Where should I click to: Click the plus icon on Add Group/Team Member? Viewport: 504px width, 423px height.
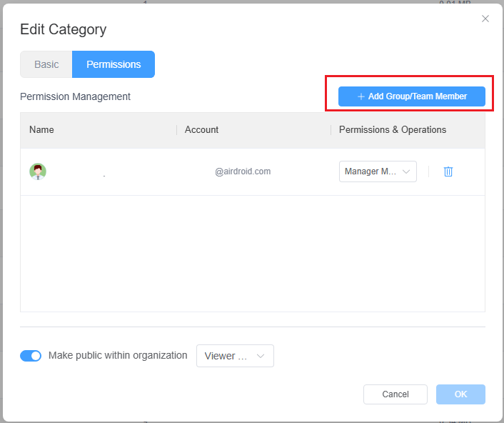[361, 96]
